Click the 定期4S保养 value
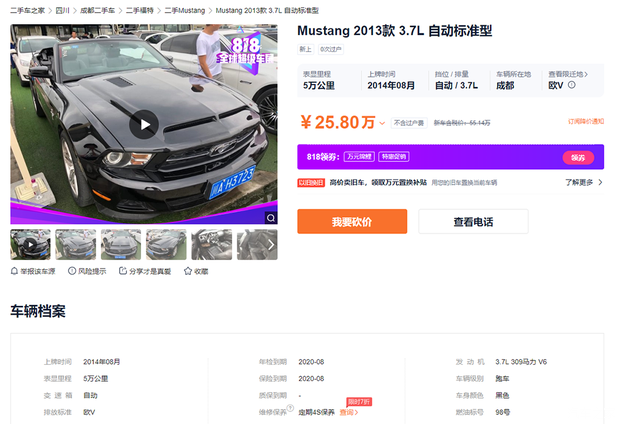 [x=316, y=413]
